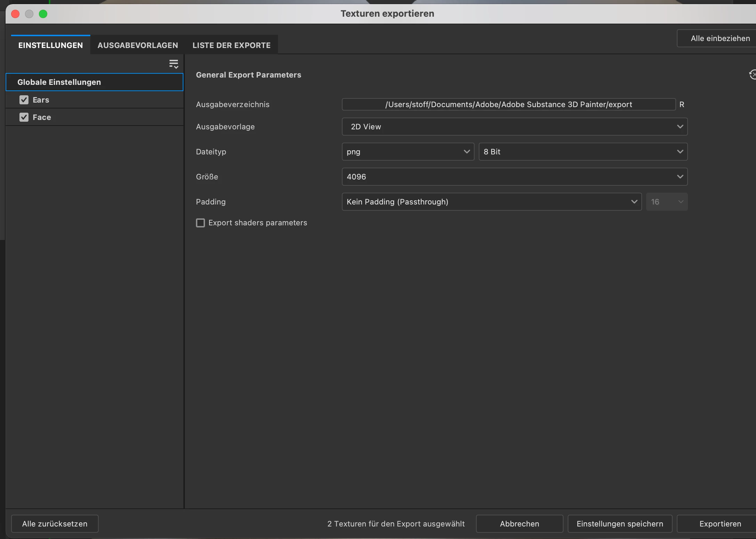This screenshot has height=539, width=756.
Task: Click the R button next to output path
Action: [x=682, y=104]
